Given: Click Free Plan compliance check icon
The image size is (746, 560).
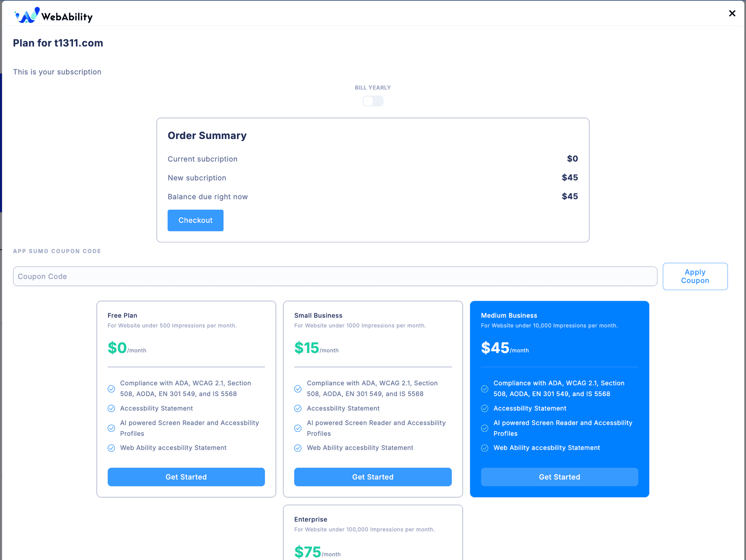Looking at the screenshot, I should point(111,389).
